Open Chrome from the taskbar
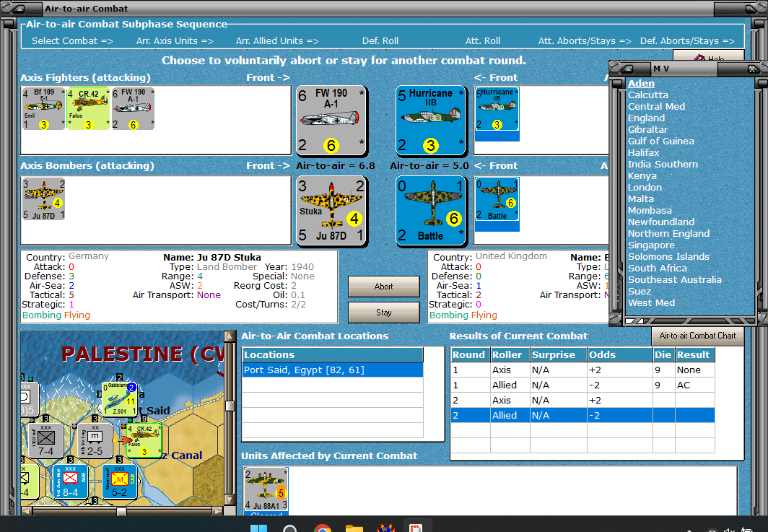This screenshot has width=768, height=532. pos(322,527)
